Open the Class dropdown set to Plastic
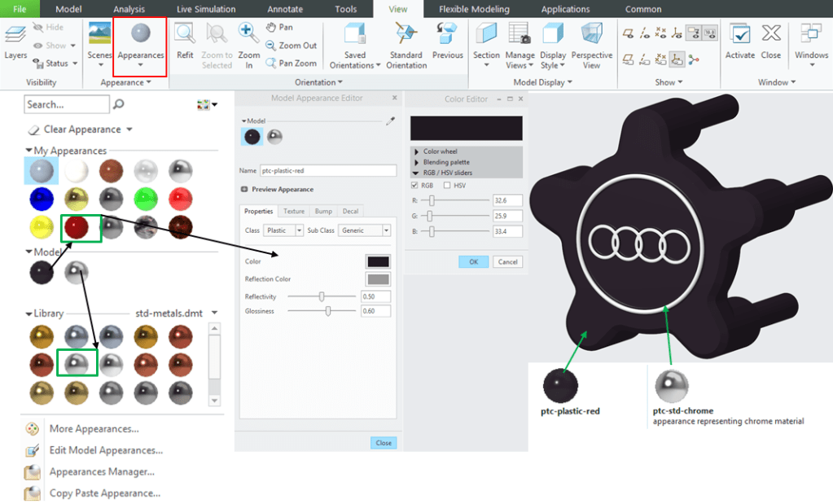 pyautogui.click(x=283, y=230)
